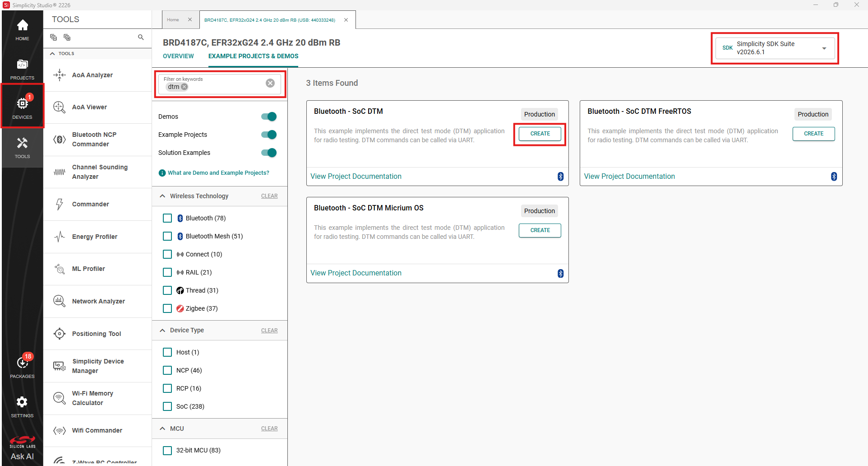Screen dimensions: 868x466
Task: Collapse the Wireless Technology section
Action: (162, 196)
